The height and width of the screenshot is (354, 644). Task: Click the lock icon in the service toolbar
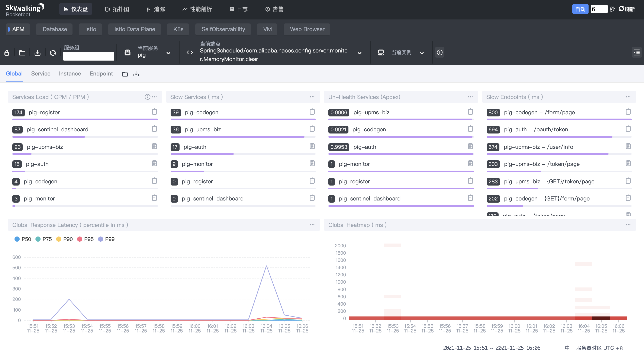(7, 53)
